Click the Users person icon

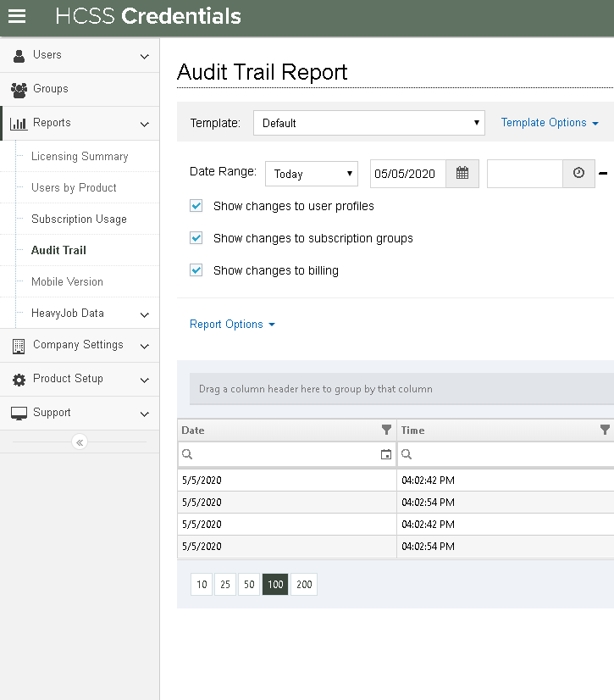click(19, 56)
